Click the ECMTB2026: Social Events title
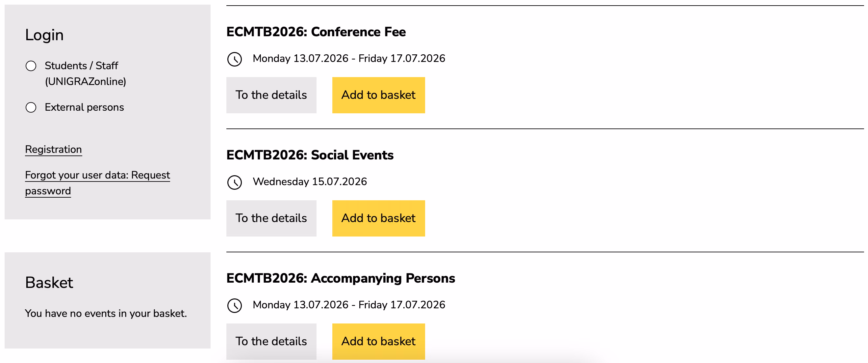 point(310,155)
